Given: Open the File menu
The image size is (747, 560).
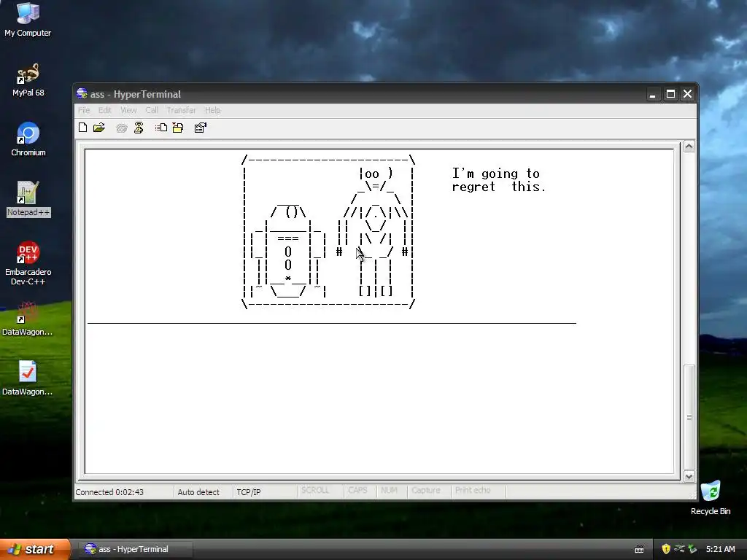Looking at the screenshot, I should point(84,110).
